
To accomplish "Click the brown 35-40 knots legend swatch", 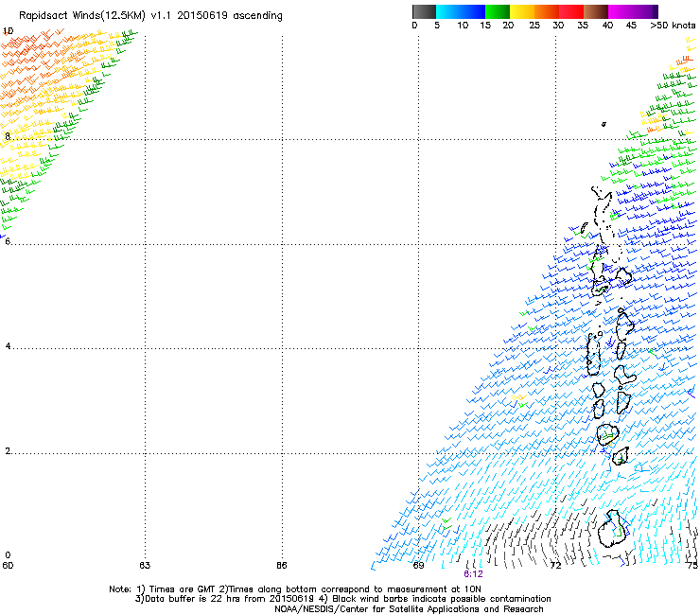I will (596, 11).
